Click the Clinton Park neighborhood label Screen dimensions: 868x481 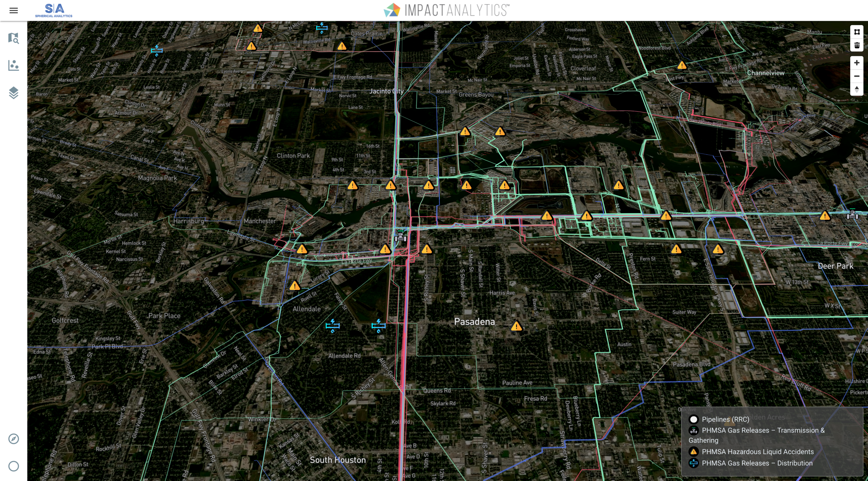293,156
